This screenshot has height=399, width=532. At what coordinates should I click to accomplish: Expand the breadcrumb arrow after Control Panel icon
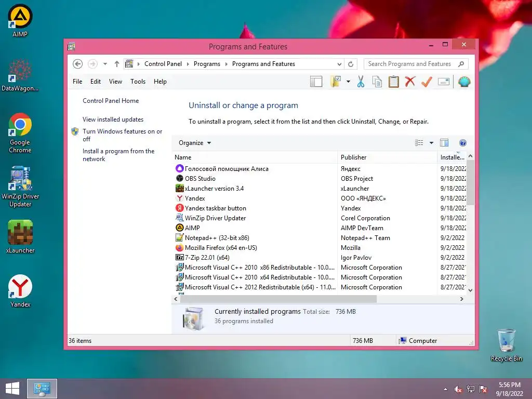[138, 64]
